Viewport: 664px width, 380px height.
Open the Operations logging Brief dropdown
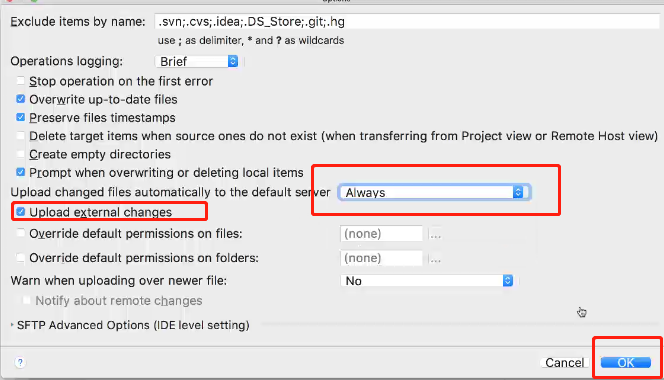click(197, 61)
